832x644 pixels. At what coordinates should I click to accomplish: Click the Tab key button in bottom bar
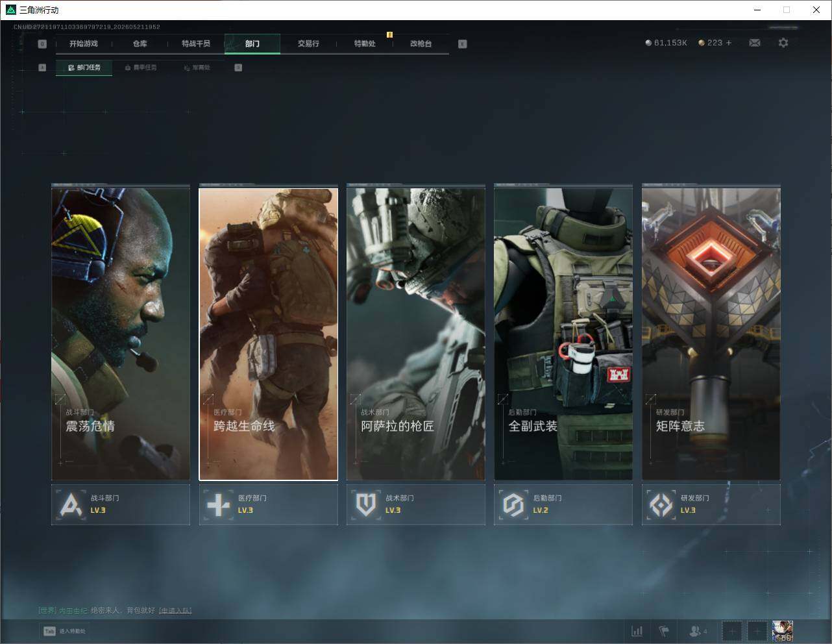coord(49,631)
